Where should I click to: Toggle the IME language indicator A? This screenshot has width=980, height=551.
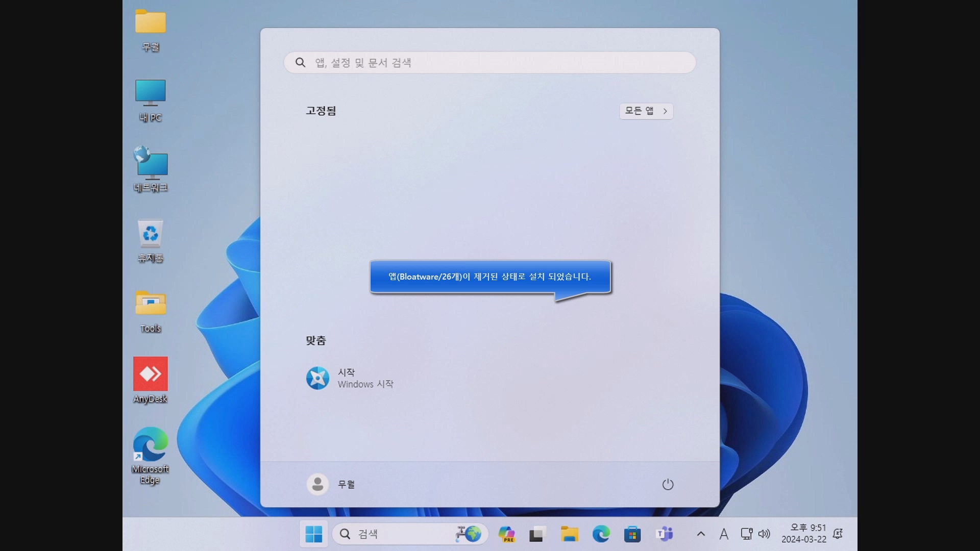click(x=724, y=534)
